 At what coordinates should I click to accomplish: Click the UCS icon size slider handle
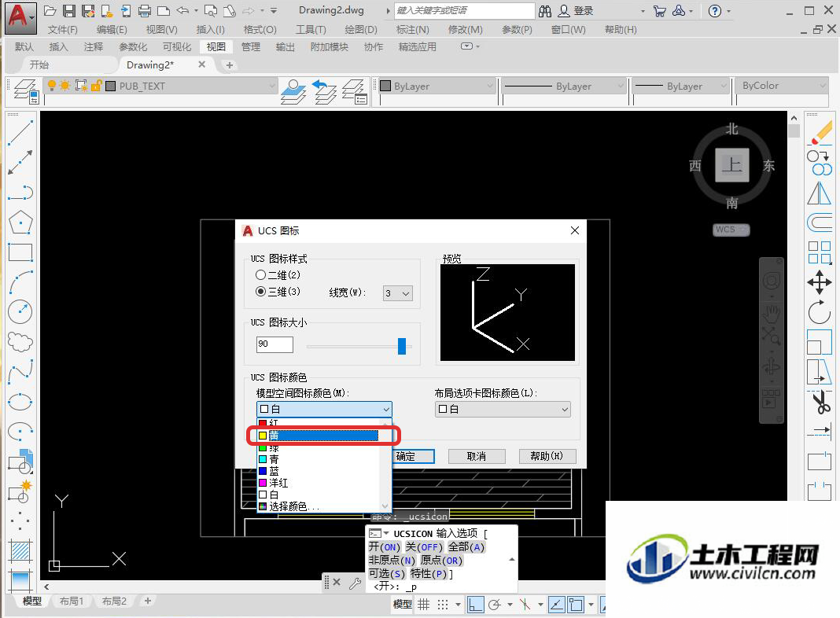pos(402,346)
